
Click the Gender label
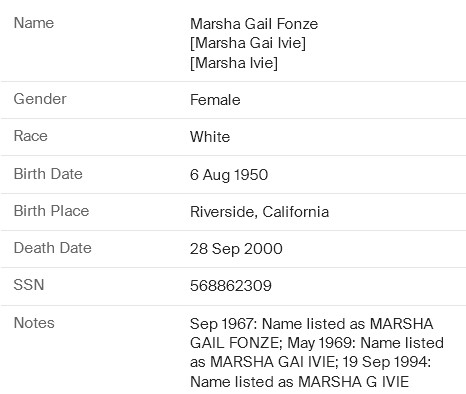click(40, 99)
